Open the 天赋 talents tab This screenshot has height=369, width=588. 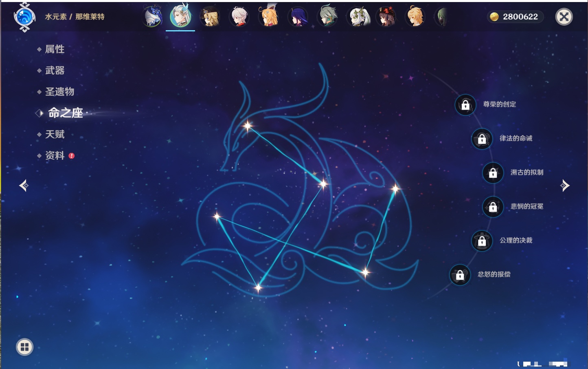(x=55, y=134)
